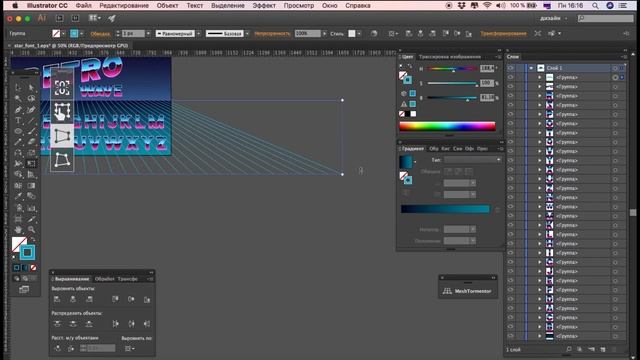Click the GPU performance rocket icon
Image resolution: width=640 pixels, height=360 pixels.
(x=111, y=18)
